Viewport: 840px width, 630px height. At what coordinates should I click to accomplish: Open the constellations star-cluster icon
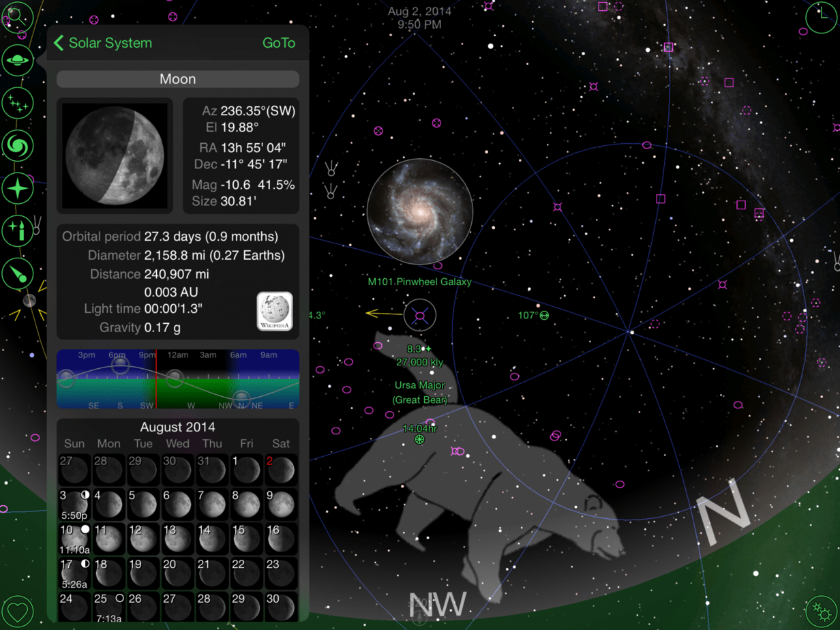[18, 103]
